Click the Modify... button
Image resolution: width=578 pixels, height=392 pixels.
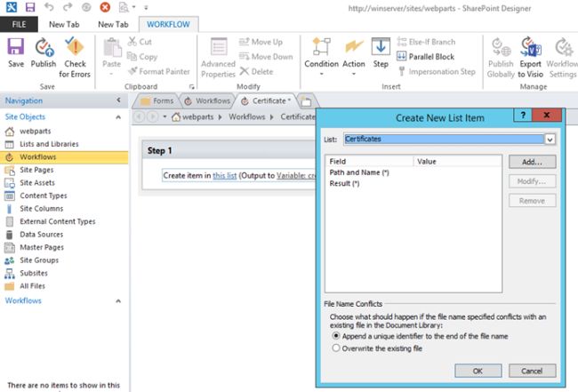pos(533,181)
